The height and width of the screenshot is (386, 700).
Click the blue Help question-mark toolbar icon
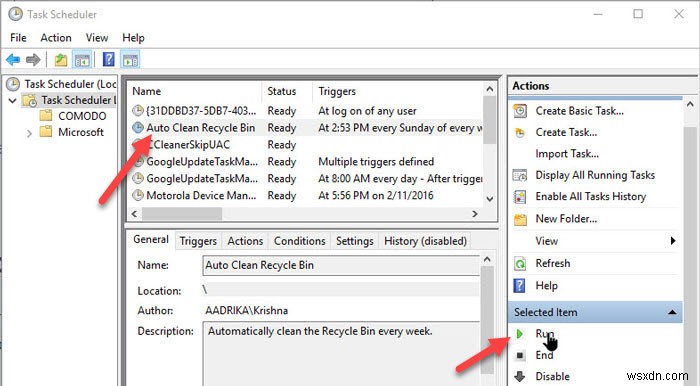pyautogui.click(x=108, y=59)
